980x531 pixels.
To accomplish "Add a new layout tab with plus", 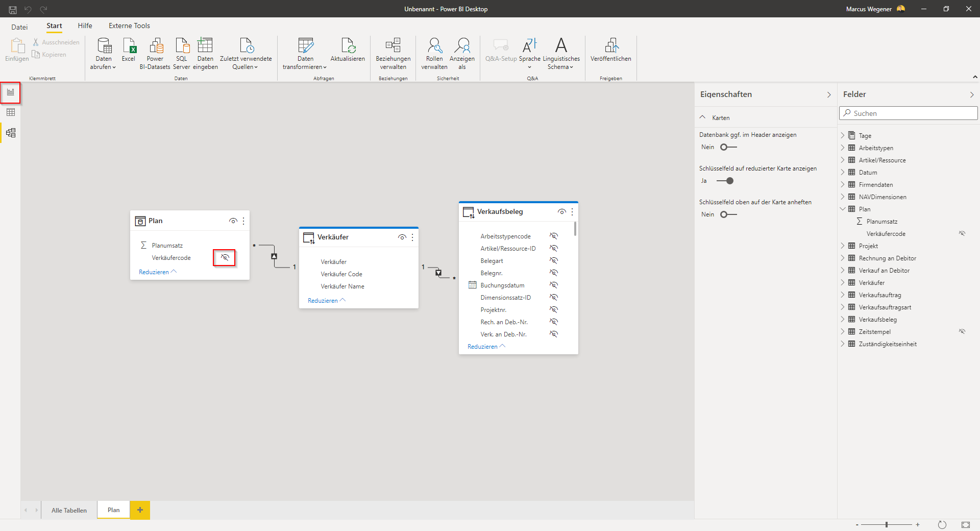I will (140, 510).
